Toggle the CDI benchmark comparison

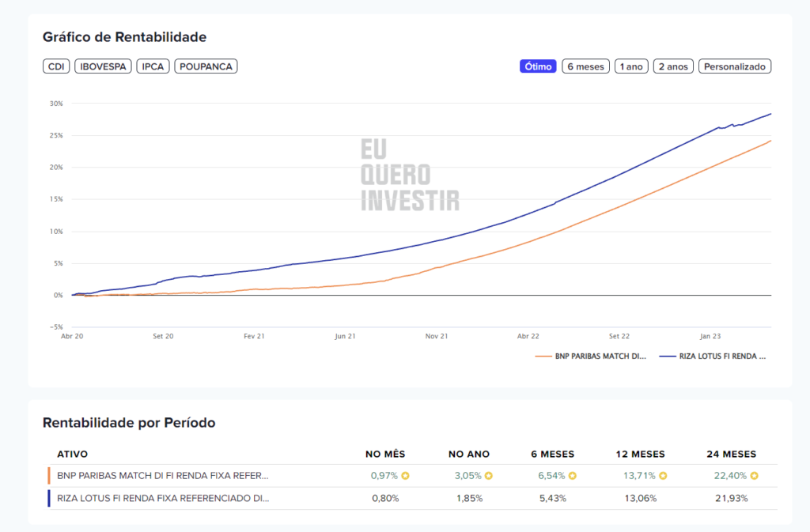click(x=56, y=66)
